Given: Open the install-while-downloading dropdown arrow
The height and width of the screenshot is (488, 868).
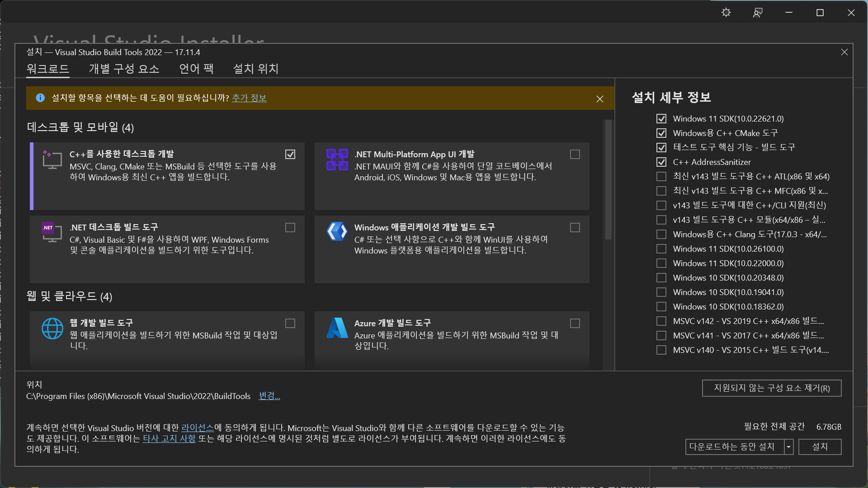Looking at the screenshot, I should tap(789, 447).
